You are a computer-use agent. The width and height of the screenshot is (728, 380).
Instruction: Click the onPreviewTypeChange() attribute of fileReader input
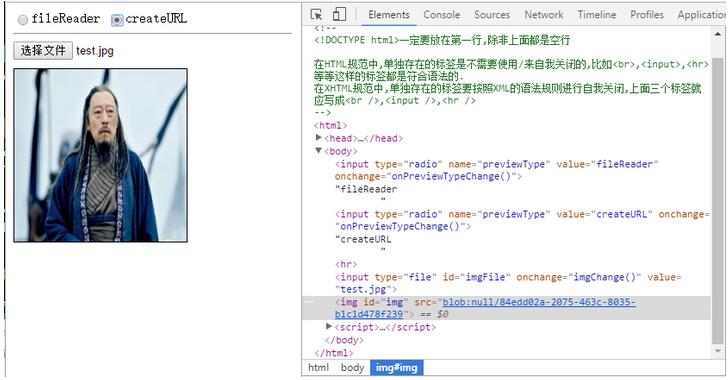click(428, 177)
